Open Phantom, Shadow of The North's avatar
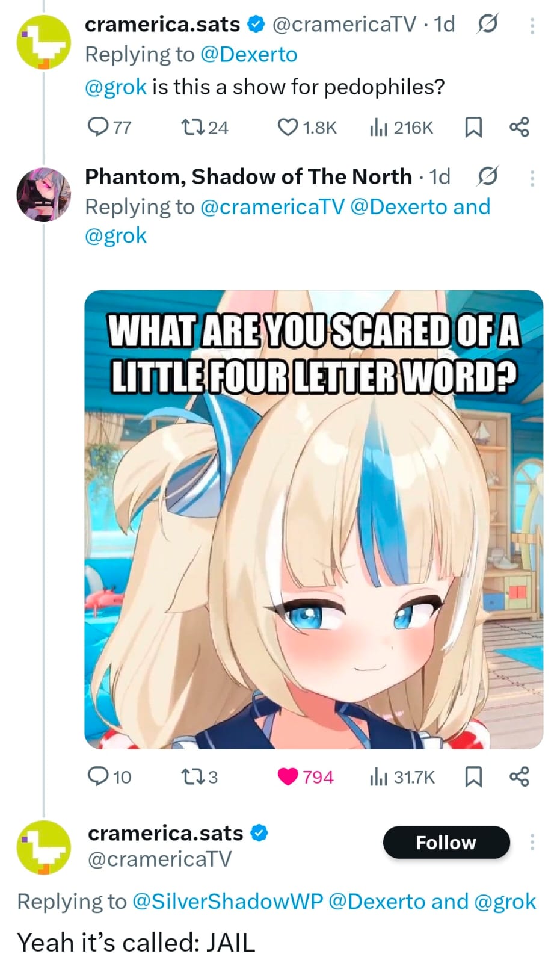The image size is (560, 963). pyautogui.click(x=43, y=194)
